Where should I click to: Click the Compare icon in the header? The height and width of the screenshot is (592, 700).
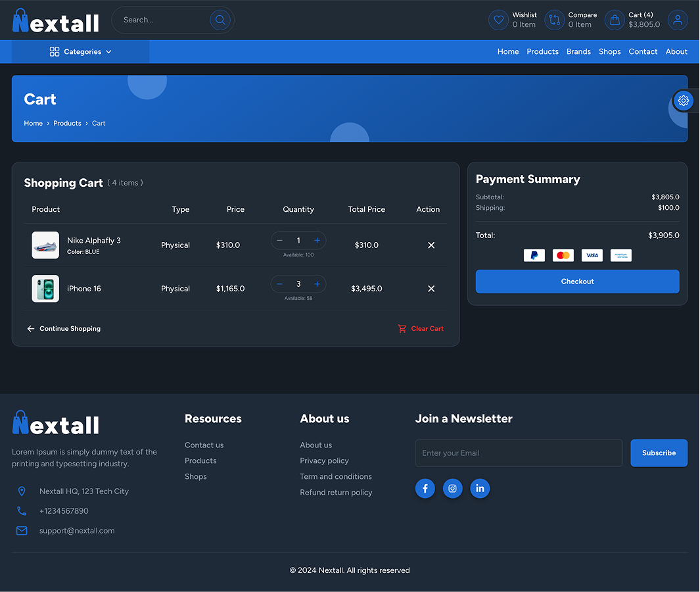point(554,20)
